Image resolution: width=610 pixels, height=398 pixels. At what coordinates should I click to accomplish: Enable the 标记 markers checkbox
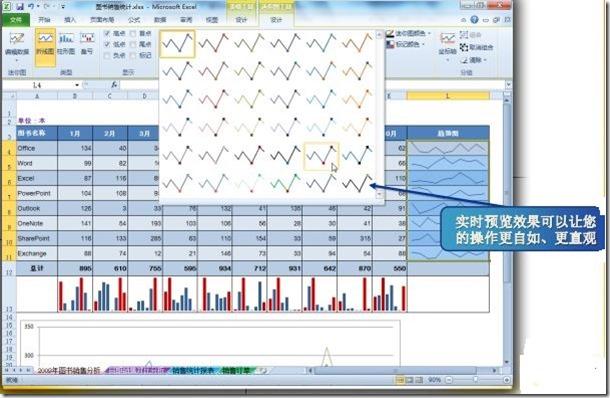tap(133, 56)
